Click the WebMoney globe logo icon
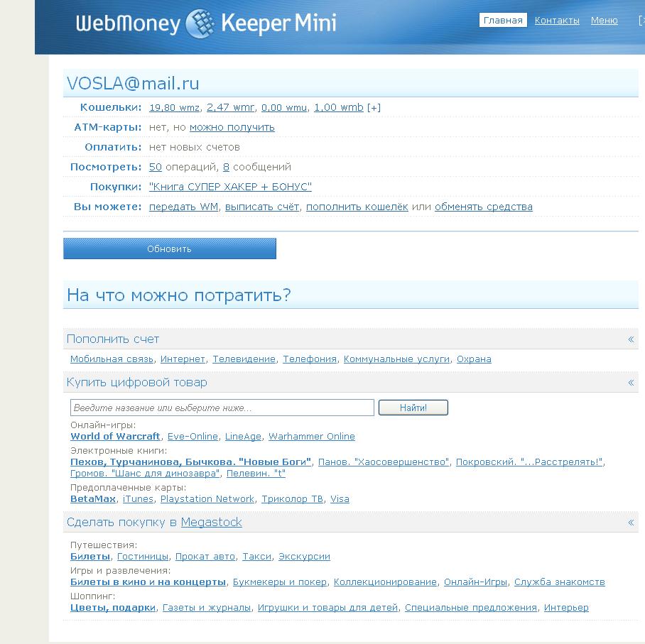Screen dimensions: 645x644 click(x=200, y=23)
